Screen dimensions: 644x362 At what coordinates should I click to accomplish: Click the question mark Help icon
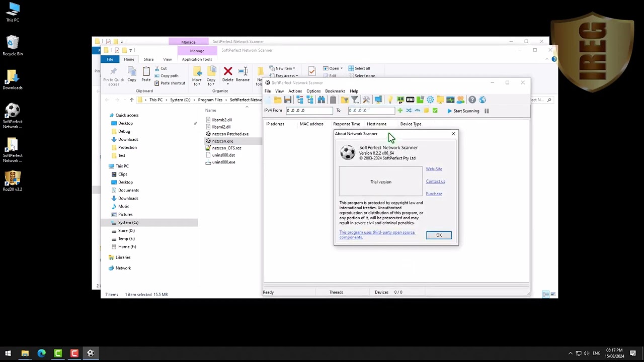[x=472, y=100]
